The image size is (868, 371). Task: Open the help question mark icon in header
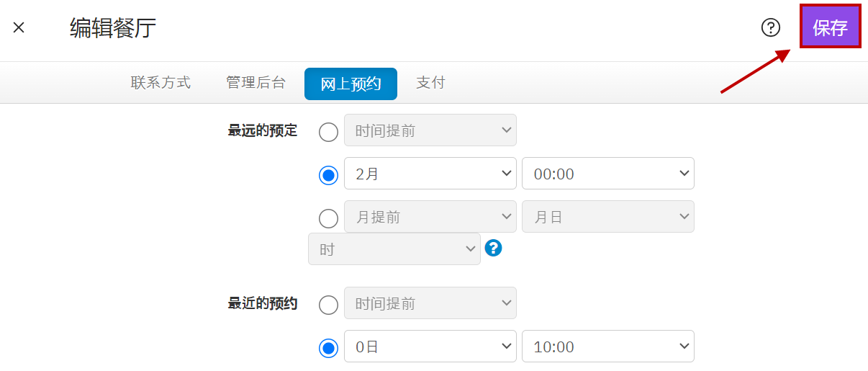[x=771, y=27]
